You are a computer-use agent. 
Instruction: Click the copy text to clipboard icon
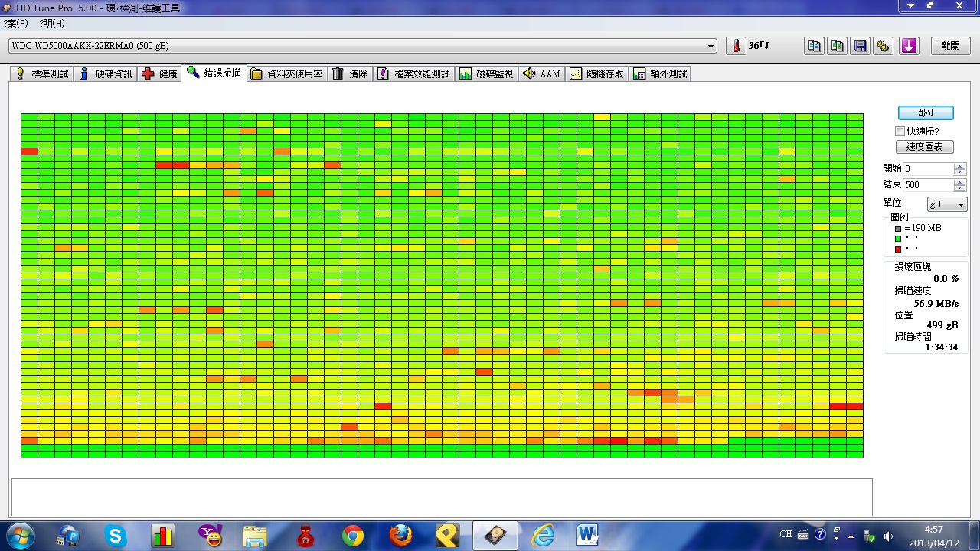(814, 46)
